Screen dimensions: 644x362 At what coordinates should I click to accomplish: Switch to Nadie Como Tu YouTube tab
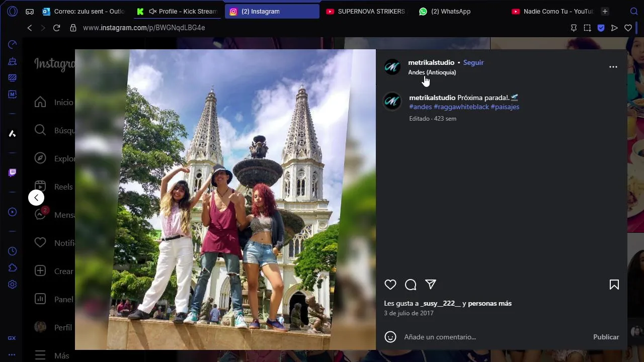[552, 11]
